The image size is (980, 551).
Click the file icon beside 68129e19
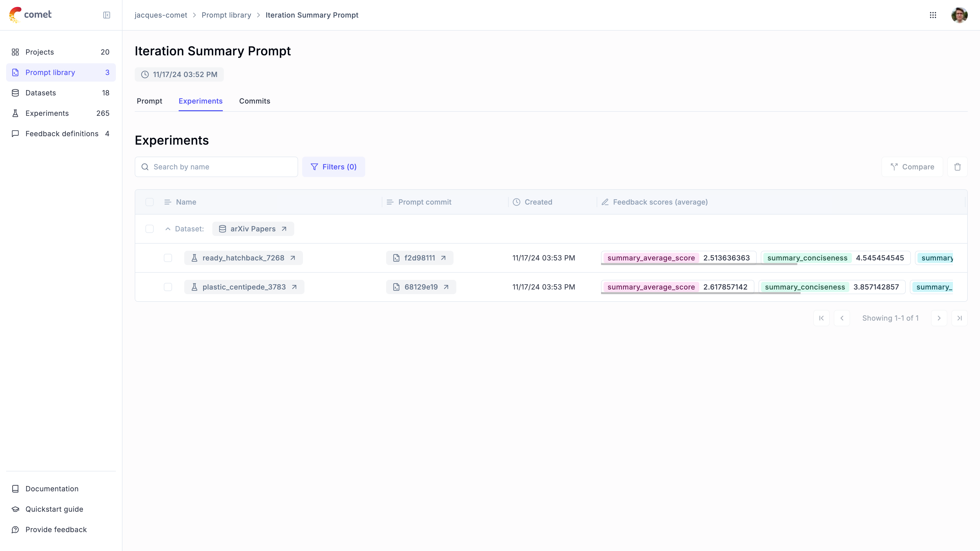point(396,287)
